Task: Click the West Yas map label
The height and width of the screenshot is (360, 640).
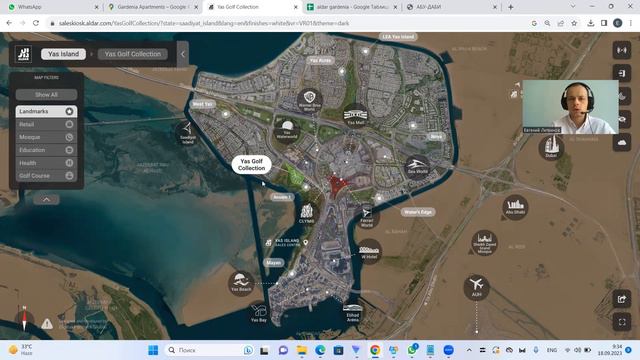Action: click(x=202, y=104)
